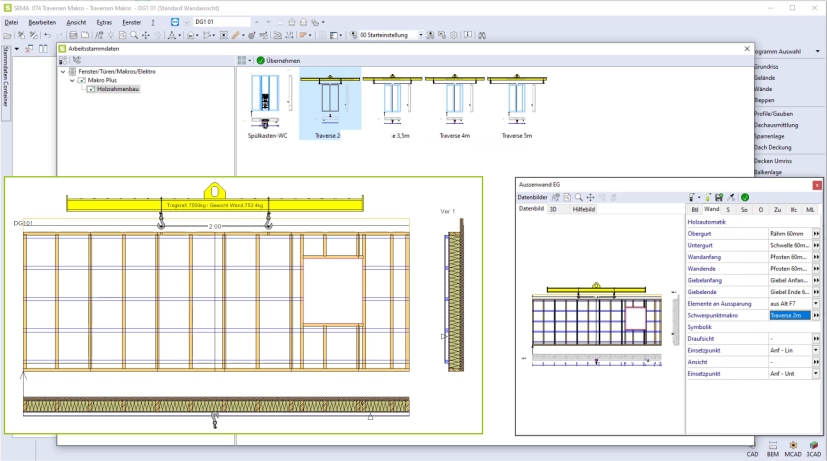Screen dimensions: 827x461
Task: Click the magnifier zoom icon in Datenbilder toolbar
Action: [578, 197]
